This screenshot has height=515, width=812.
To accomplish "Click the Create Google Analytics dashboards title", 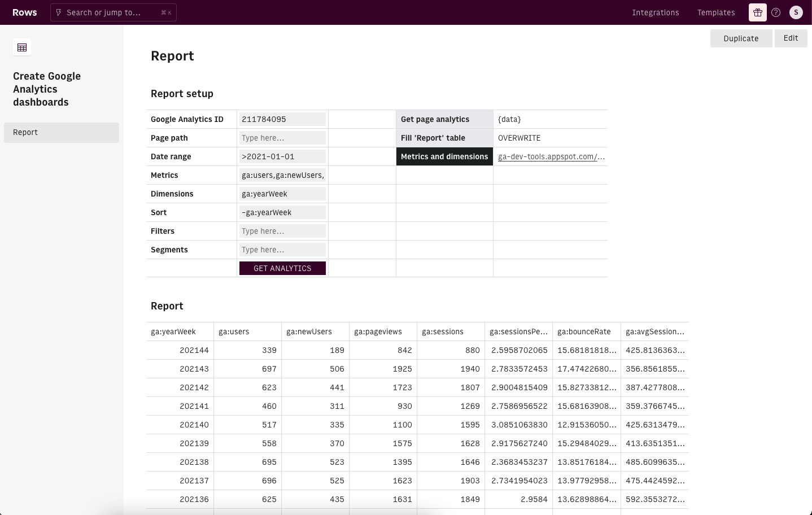I will click(x=47, y=89).
